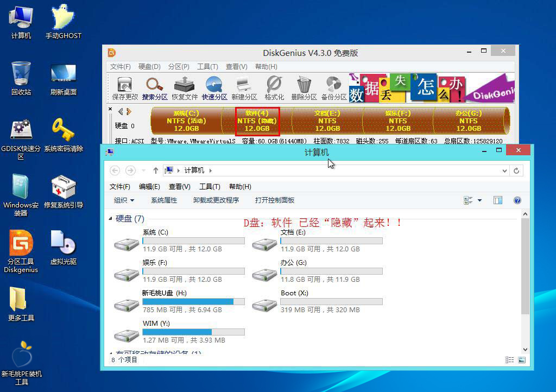Image resolution: width=556 pixels, height=392 pixels.
Task: Click 新建分区 in DiskGenius toolbar
Action: point(244,88)
